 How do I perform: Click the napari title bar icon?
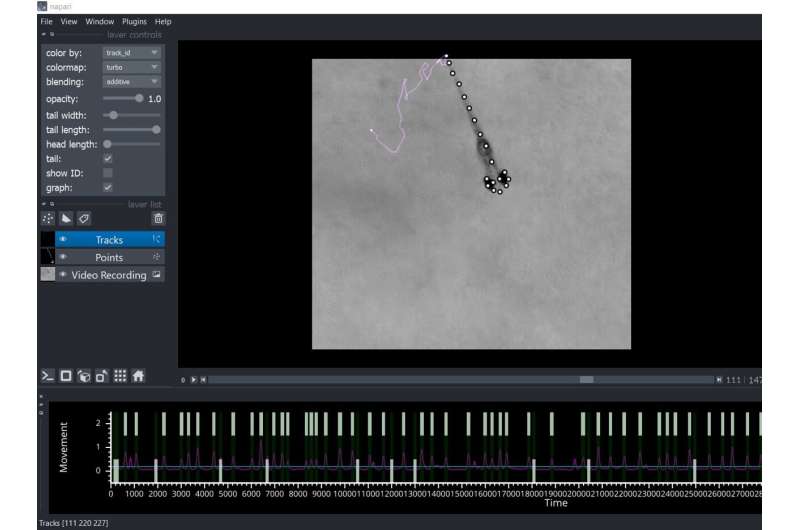[42, 6]
